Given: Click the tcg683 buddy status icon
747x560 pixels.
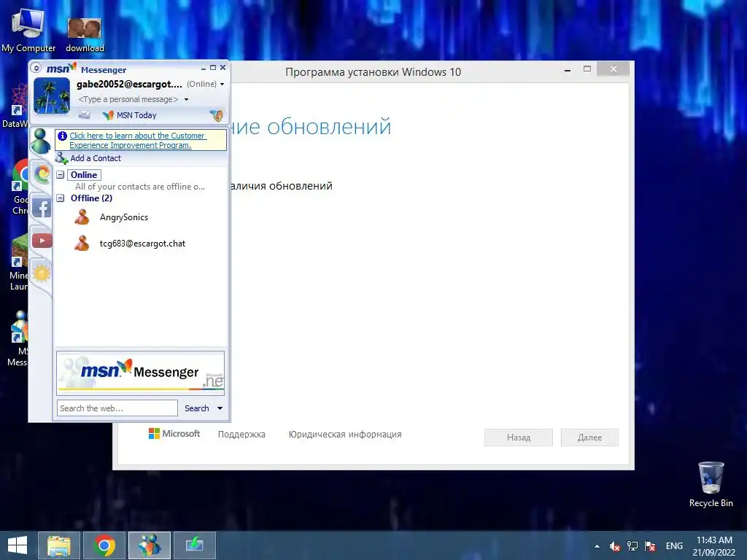Looking at the screenshot, I should 82,244.
